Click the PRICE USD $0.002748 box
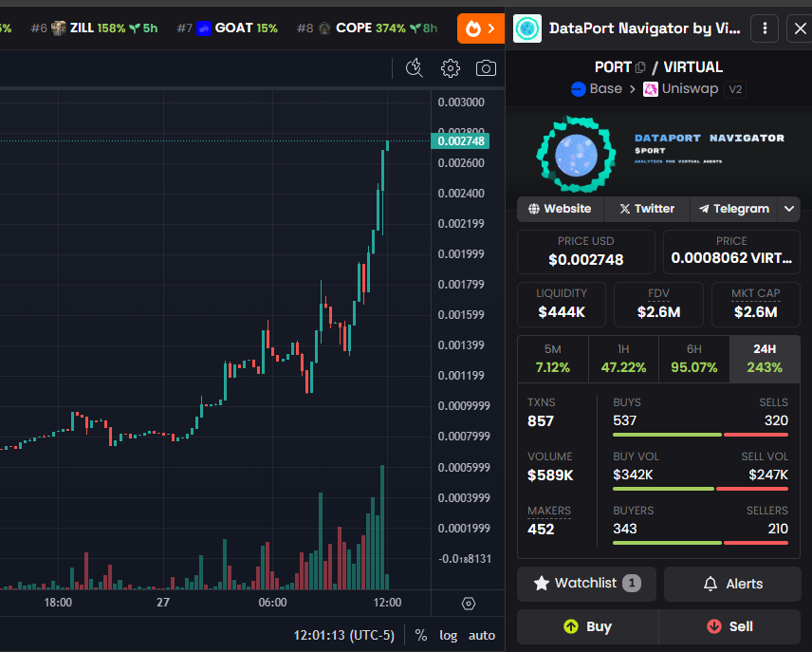This screenshot has width=812, height=652. click(x=585, y=251)
